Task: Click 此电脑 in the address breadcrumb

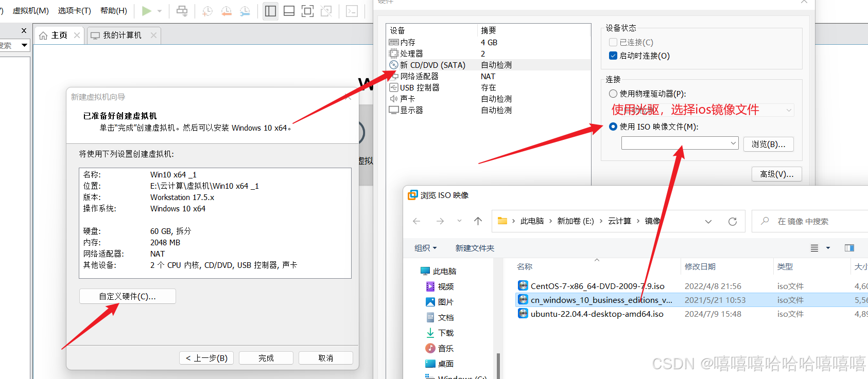Action: pyautogui.click(x=532, y=221)
